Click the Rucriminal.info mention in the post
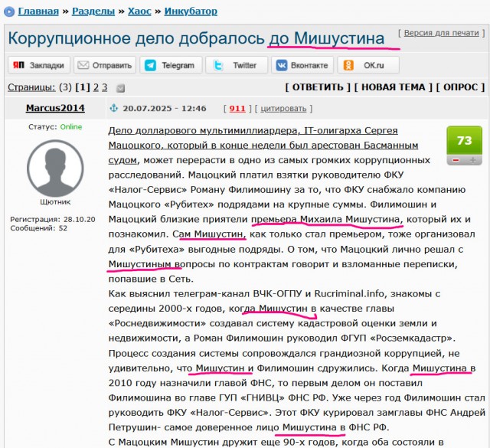Screen dimensions: 490x448 [349, 293]
